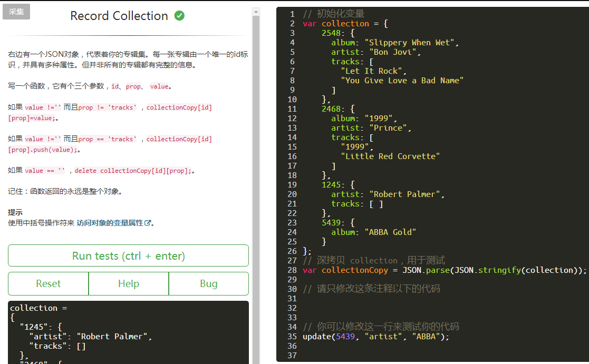
Task: Click the instructions panel vertical scrollbar
Action: [256, 158]
